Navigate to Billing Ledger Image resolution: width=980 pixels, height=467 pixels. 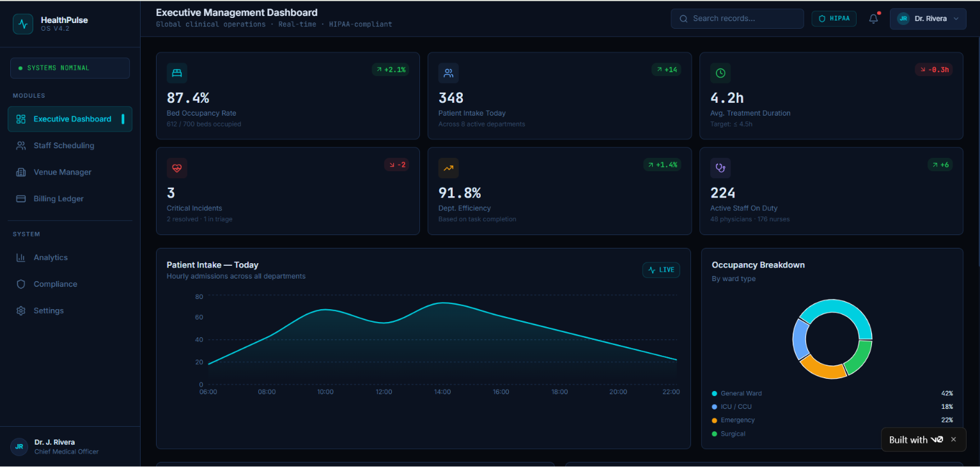click(x=70, y=199)
